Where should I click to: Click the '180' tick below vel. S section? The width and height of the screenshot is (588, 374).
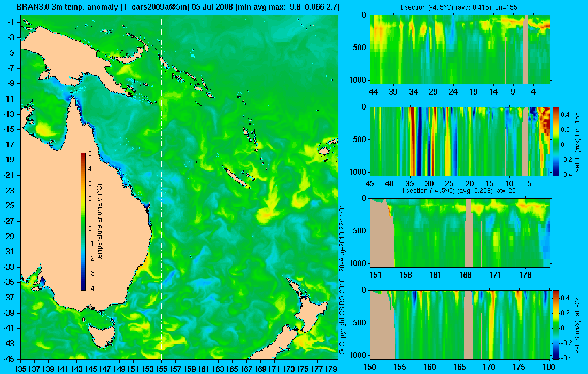point(549,367)
